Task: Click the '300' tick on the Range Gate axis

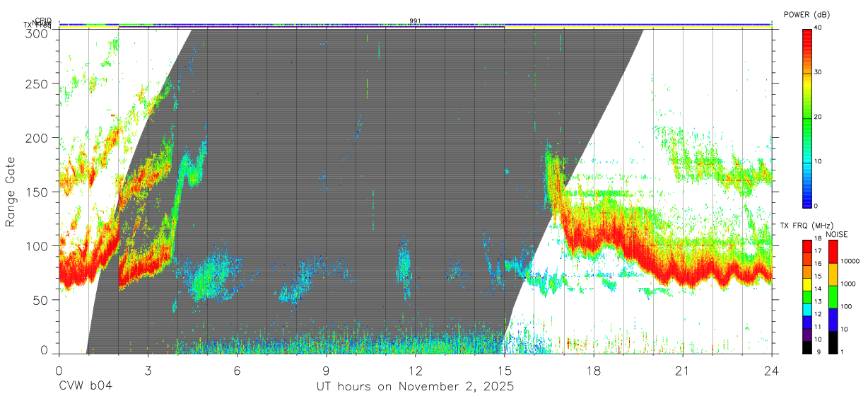Action: point(37,33)
